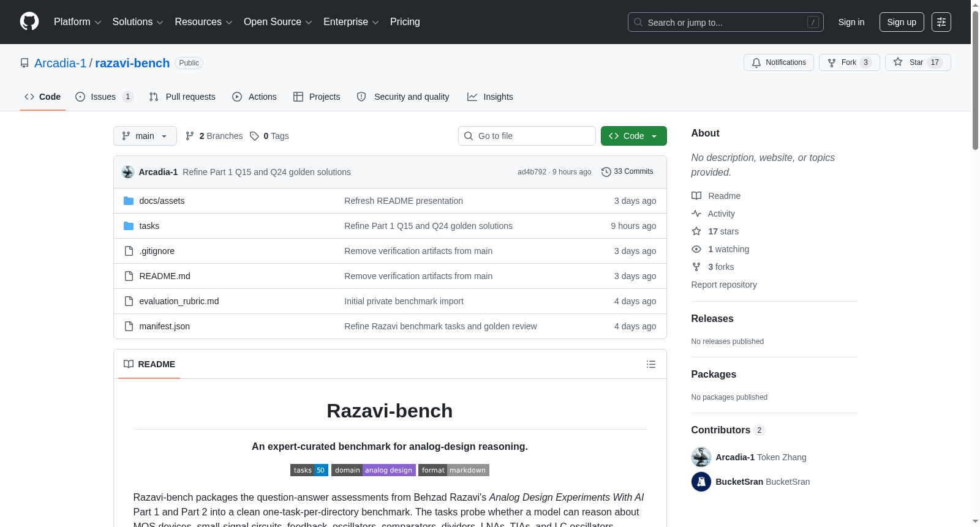Click the forks icon in About

[x=696, y=267]
